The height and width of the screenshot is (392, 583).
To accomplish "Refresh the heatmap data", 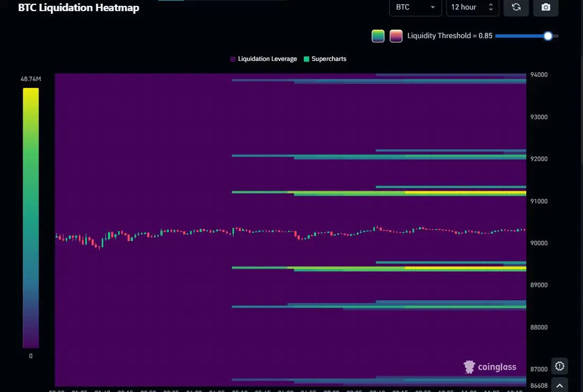I will 516,7.
